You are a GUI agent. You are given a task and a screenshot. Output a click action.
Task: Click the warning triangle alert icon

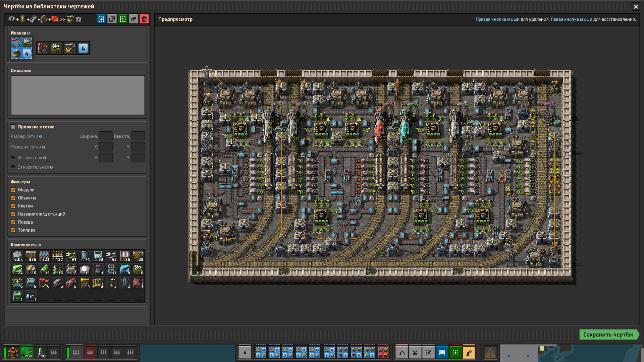coord(490,353)
